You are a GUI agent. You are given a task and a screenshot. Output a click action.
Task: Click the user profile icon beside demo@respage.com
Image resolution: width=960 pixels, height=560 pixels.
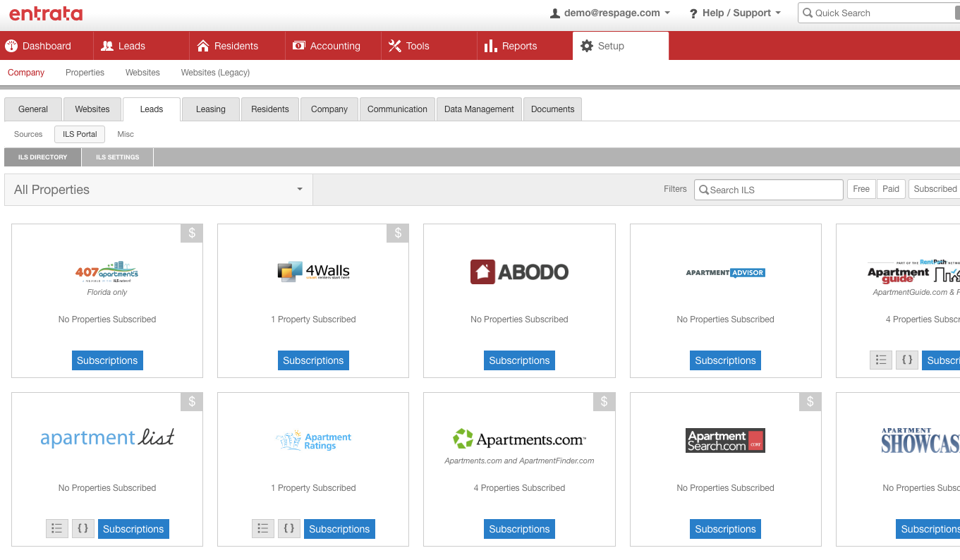(555, 13)
